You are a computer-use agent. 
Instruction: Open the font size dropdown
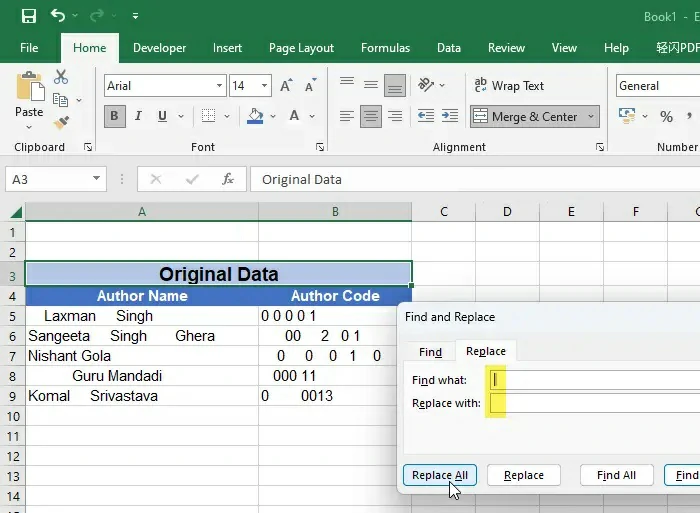[264, 86]
